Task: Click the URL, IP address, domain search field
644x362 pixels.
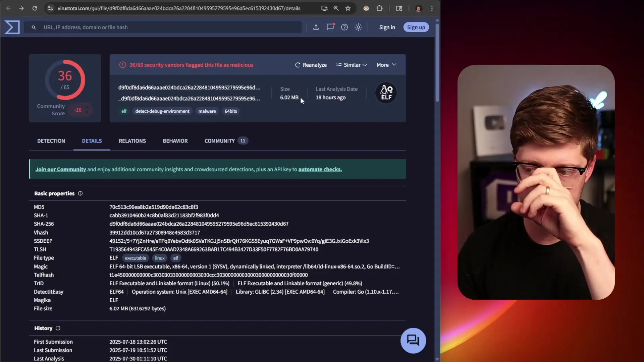Action: [x=163, y=27]
